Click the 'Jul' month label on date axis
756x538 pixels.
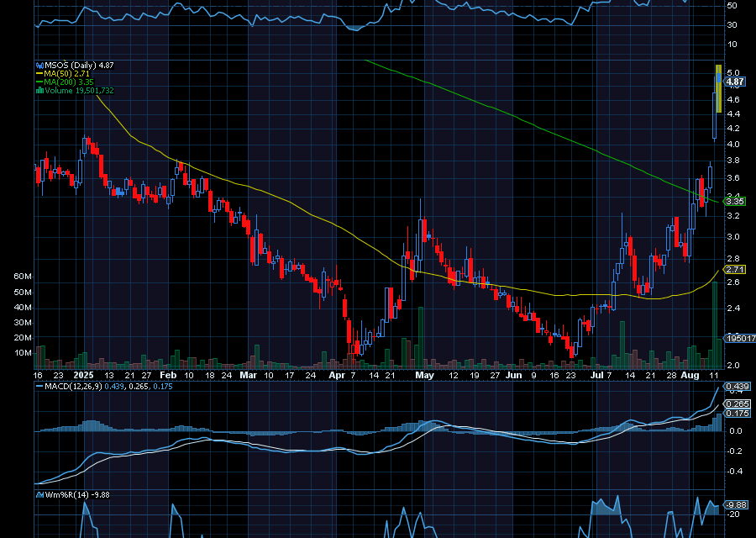(x=597, y=375)
